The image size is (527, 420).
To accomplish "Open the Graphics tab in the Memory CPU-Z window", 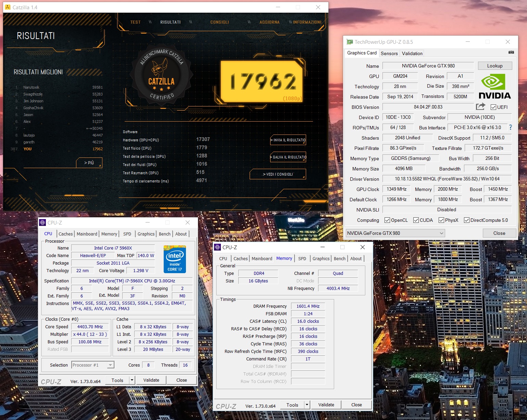I will coord(321,258).
